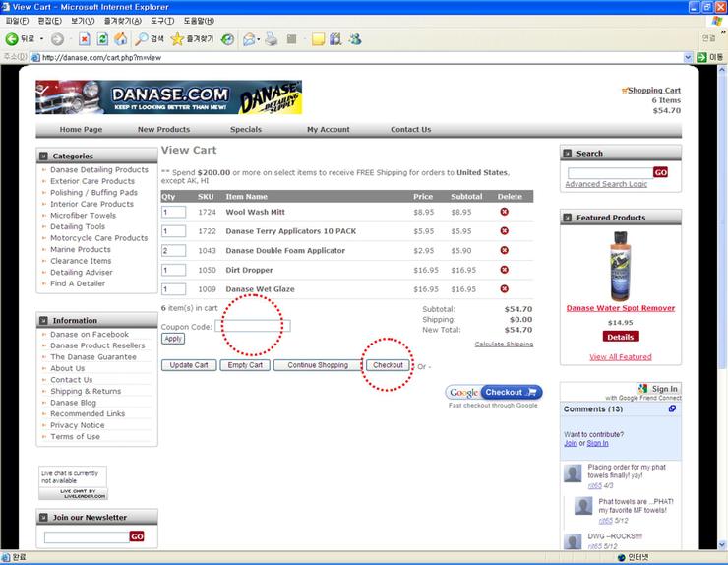This screenshot has width=728, height=565.
Task: Click View All Featured link
Action: click(x=621, y=357)
